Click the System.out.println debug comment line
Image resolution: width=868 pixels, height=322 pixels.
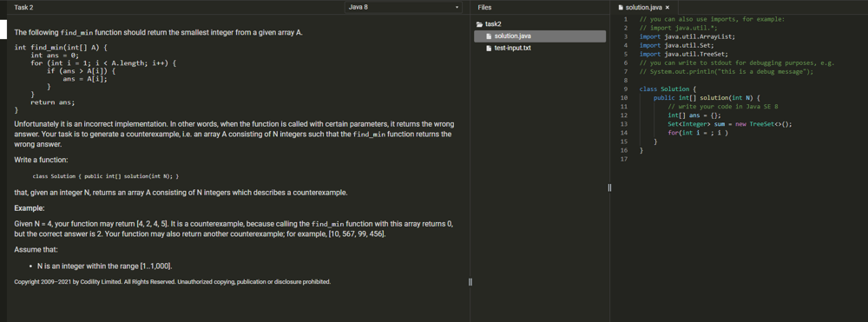click(x=727, y=72)
